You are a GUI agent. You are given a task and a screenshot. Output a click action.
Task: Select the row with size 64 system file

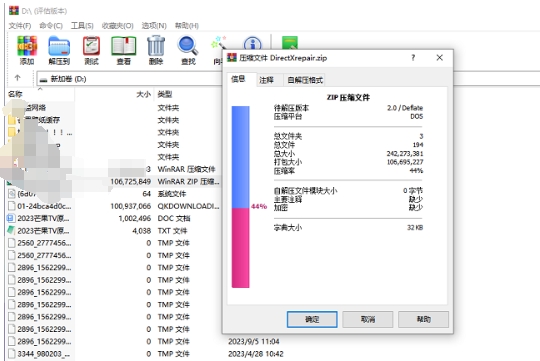point(114,194)
